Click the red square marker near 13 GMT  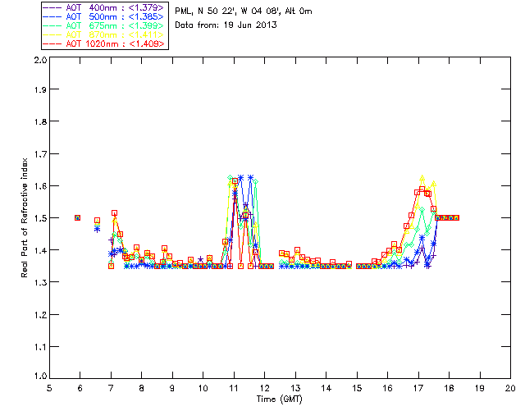(297, 250)
